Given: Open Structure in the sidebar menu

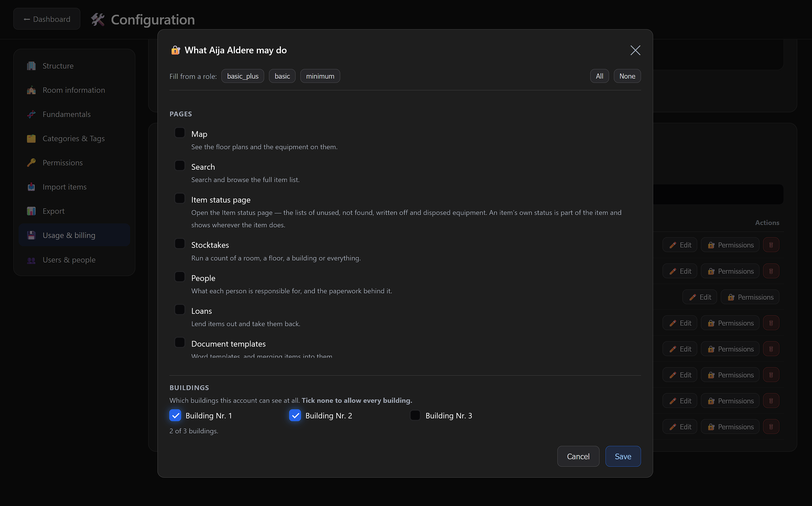Looking at the screenshot, I should tap(74, 66).
